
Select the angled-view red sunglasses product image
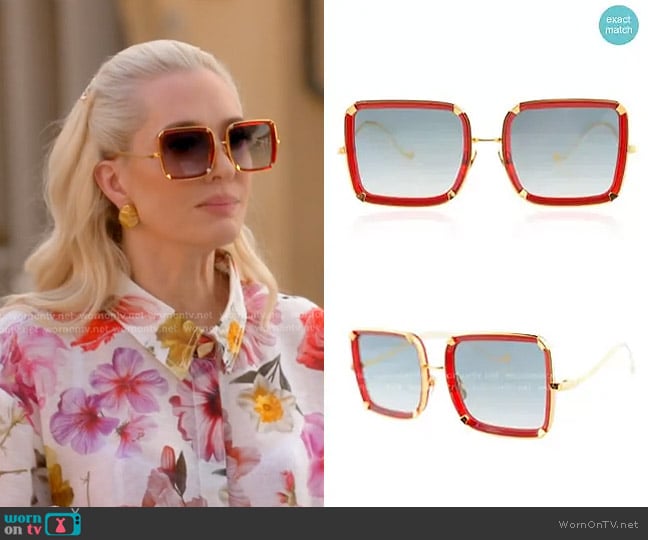(491, 384)
